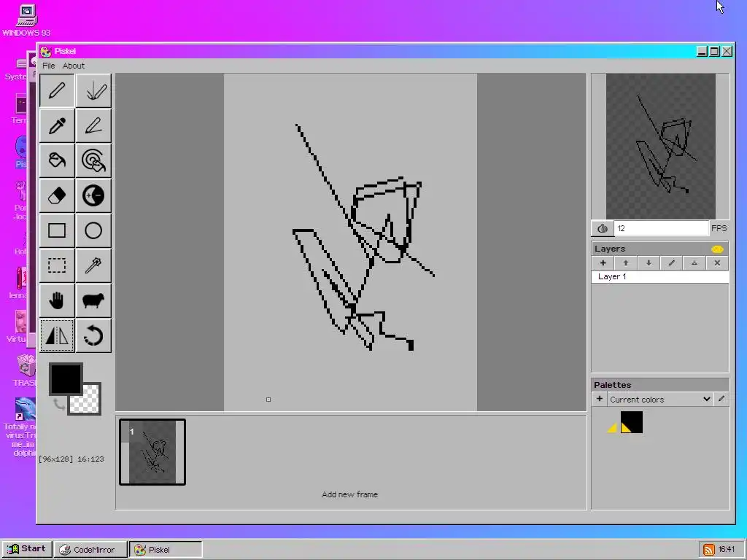Viewport: 747px width, 560px height.
Task: Select the Rotate transform tool
Action: point(93,335)
